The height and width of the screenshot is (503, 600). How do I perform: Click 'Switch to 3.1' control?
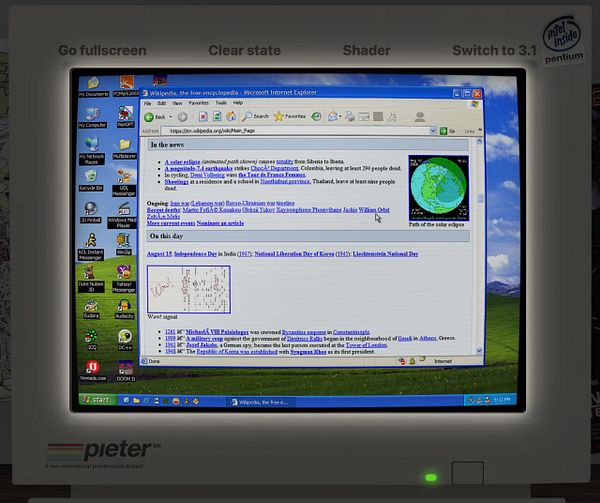494,50
